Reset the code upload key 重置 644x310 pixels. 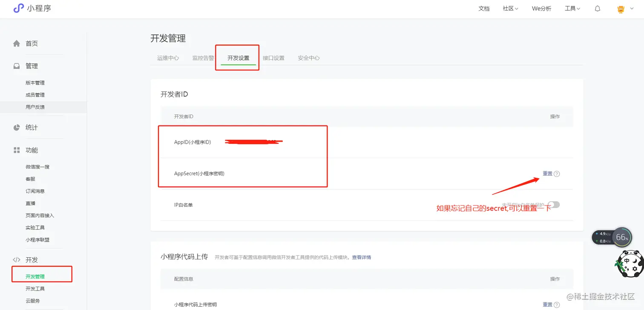547,305
